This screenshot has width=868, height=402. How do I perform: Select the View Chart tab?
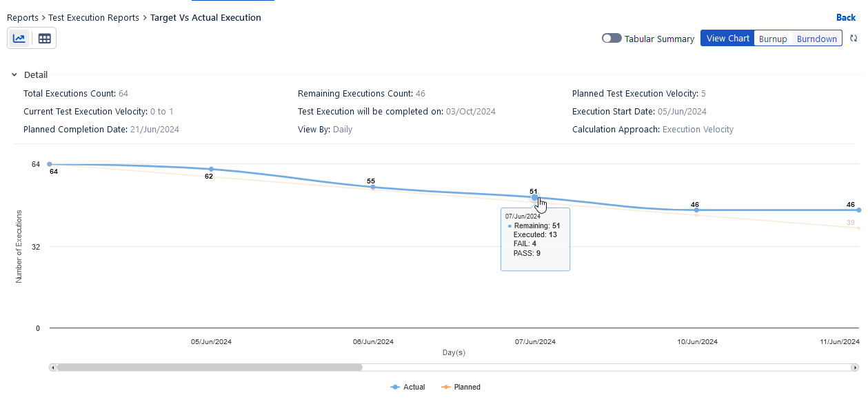tap(727, 39)
